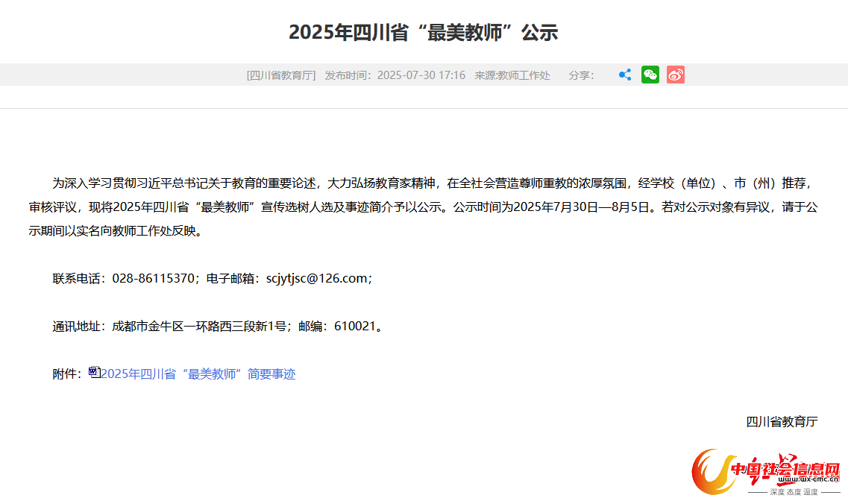Click the address 成都市金牛区一环路西三段新1号
The image size is (848, 504).
(x=199, y=327)
